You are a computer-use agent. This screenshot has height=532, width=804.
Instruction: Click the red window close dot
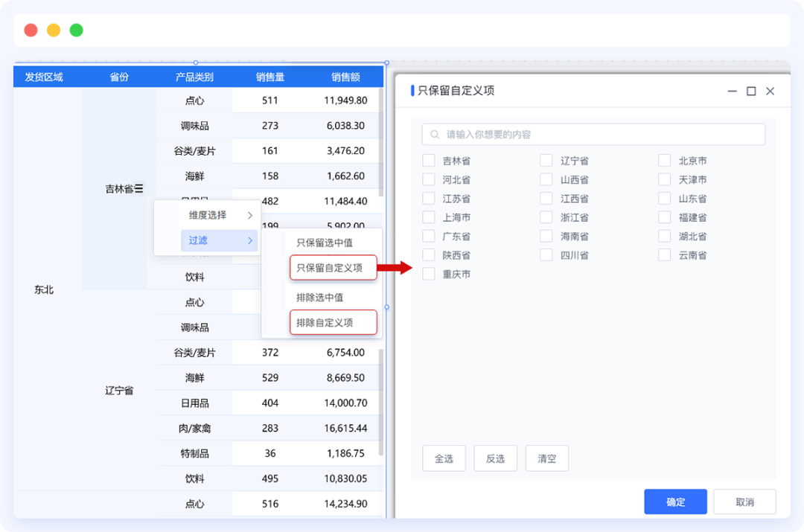31,31
